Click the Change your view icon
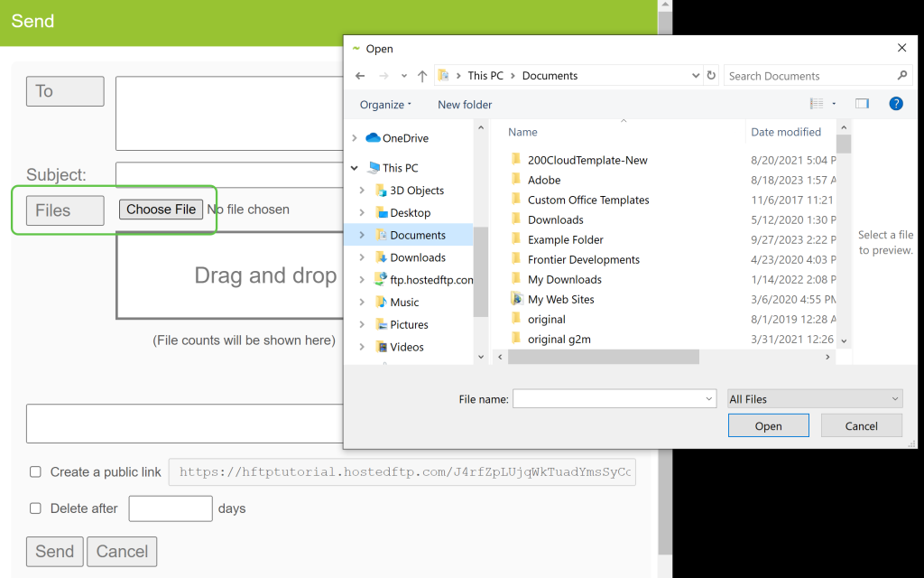The image size is (924, 578). point(817,104)
